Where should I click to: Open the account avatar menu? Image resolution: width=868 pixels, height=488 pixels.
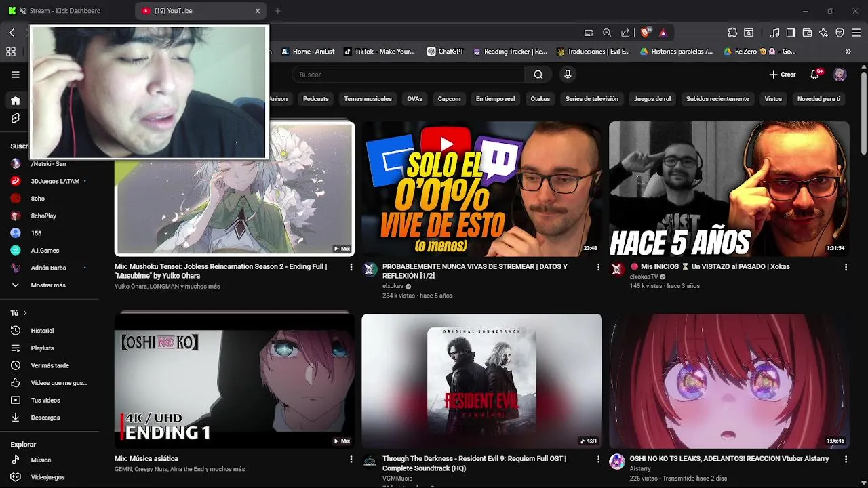[x=840, y=75]
